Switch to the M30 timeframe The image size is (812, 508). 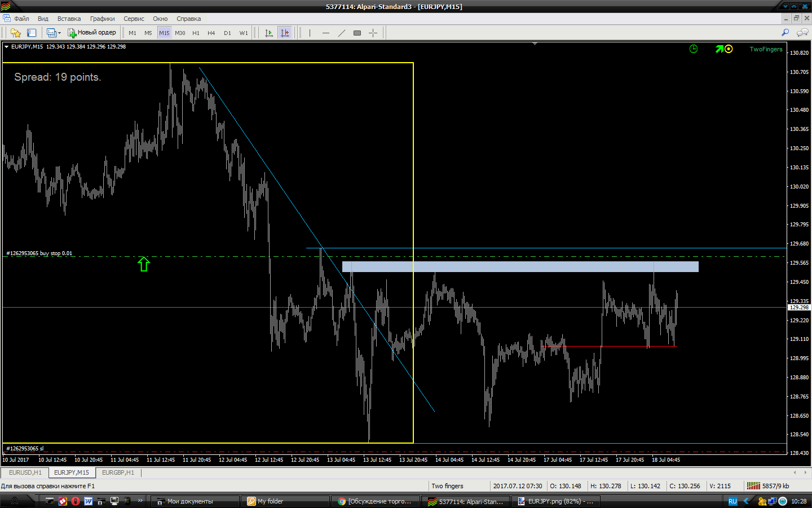180,33
